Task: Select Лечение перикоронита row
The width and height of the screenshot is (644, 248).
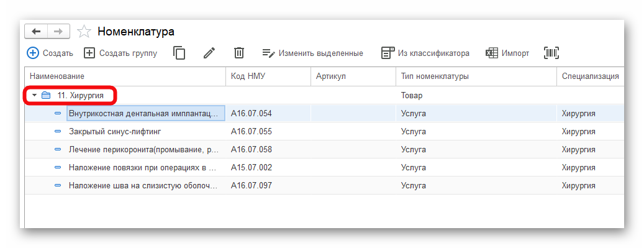Action: click(x=324, y=150)
